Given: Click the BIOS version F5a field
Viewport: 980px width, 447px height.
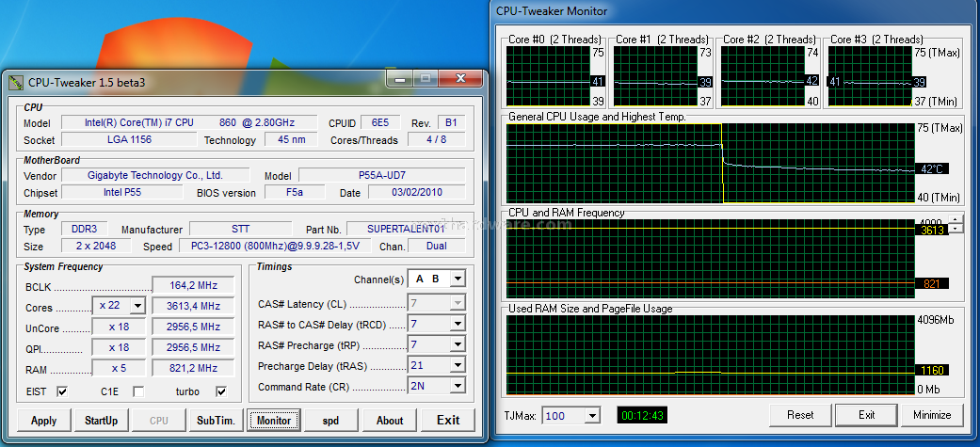Looking at the screenshot, I should (x=295, y=192).
